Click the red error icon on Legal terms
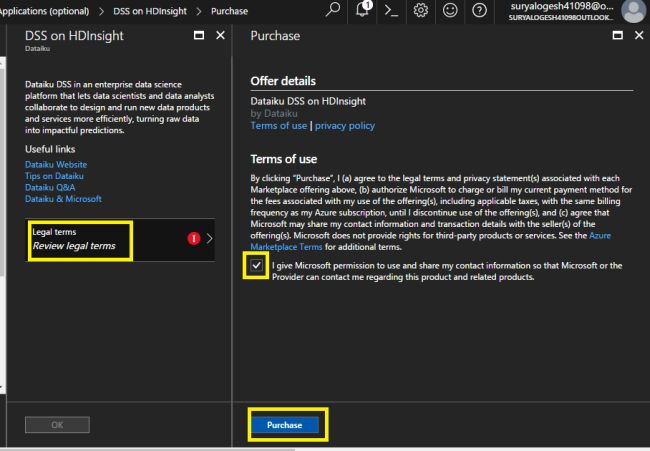Image resolution: width=650 pixels, height=451 pixels. point(194,238)
